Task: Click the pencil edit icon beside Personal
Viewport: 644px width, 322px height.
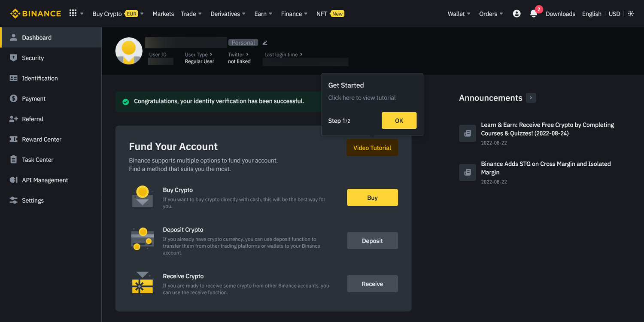Action: pos(265,43)
